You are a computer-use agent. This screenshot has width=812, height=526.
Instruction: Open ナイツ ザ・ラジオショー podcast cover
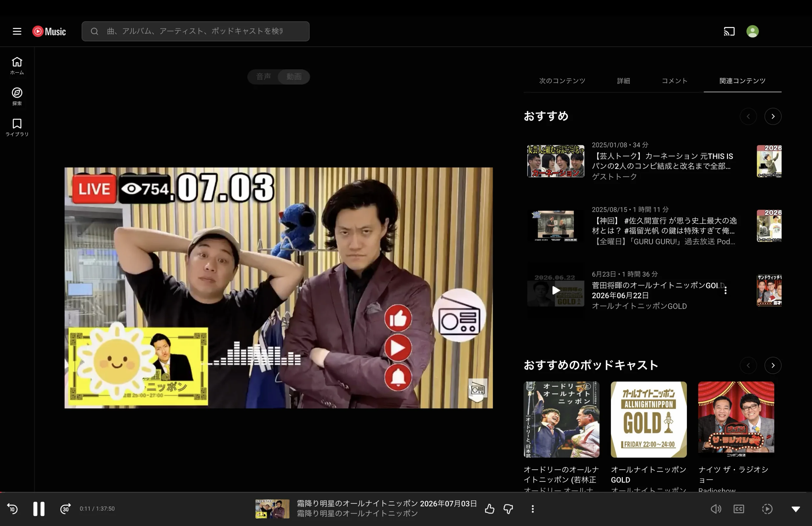tap(736, 419)
